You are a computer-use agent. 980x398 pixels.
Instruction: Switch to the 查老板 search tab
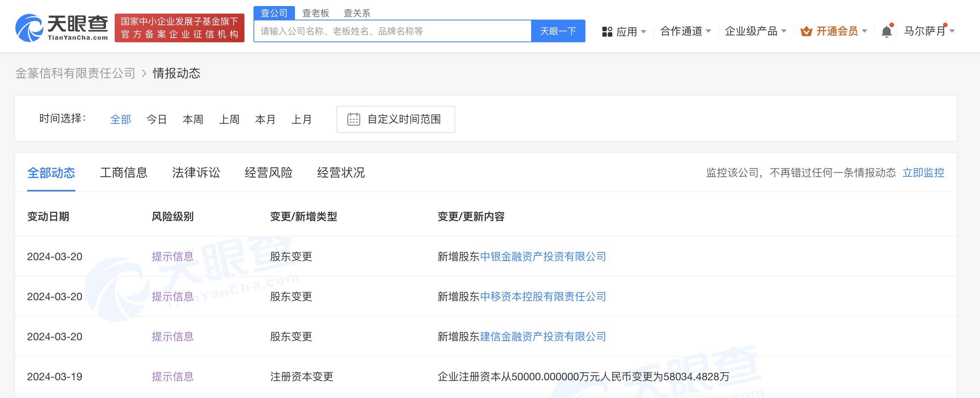point(315,13)
